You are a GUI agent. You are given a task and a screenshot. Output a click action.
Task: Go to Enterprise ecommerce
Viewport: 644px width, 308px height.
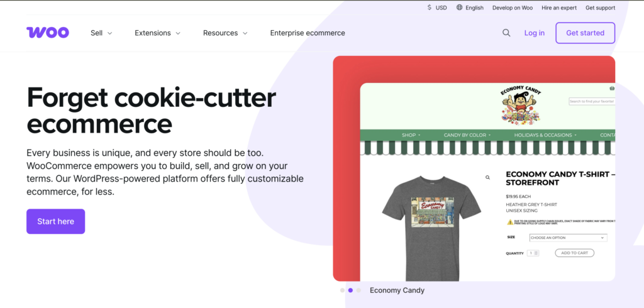[x=308, y=33]
